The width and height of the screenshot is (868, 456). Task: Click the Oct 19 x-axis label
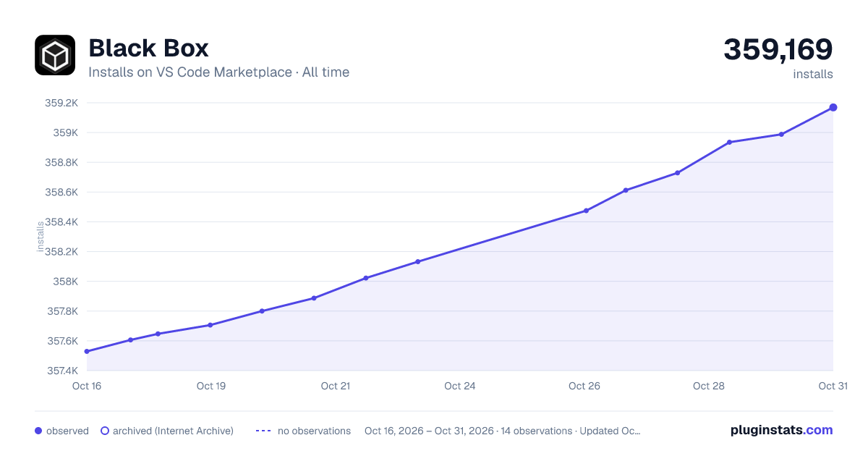point(211,386)
